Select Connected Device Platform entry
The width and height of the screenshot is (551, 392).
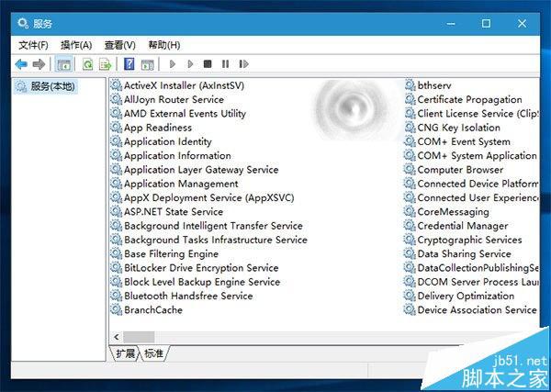(x=478, y=184)
